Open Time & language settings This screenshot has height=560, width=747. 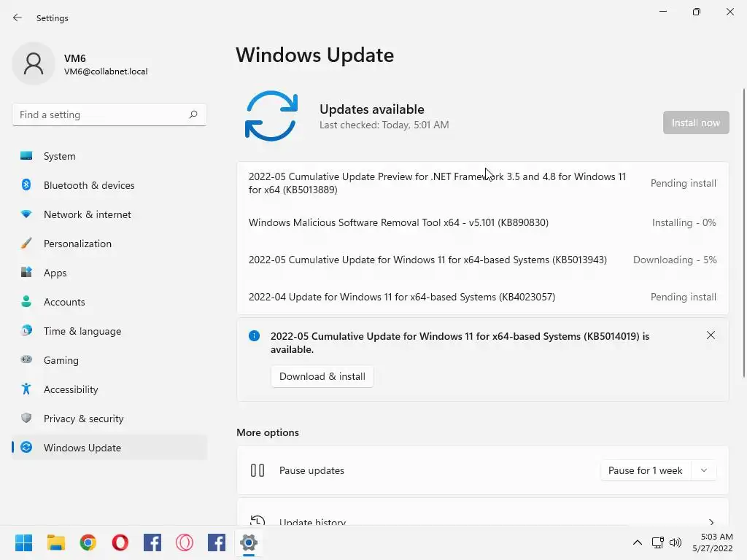[x=109, y=331]
